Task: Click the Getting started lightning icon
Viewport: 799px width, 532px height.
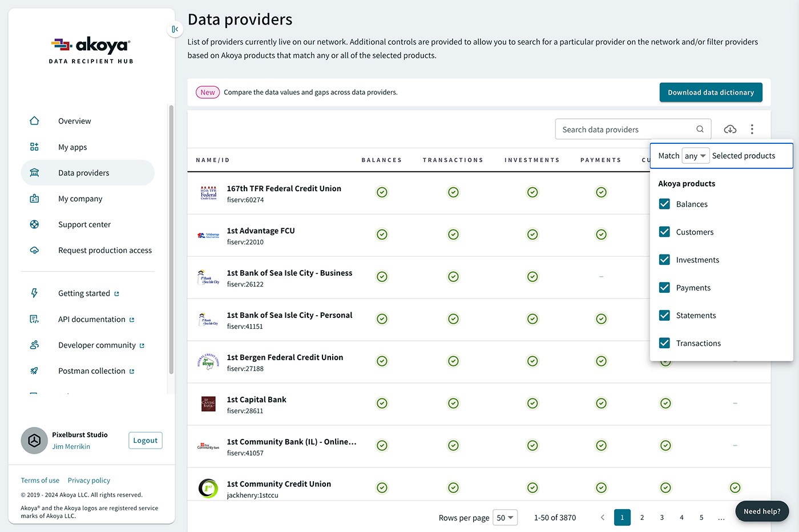Action: coord(34,293)
